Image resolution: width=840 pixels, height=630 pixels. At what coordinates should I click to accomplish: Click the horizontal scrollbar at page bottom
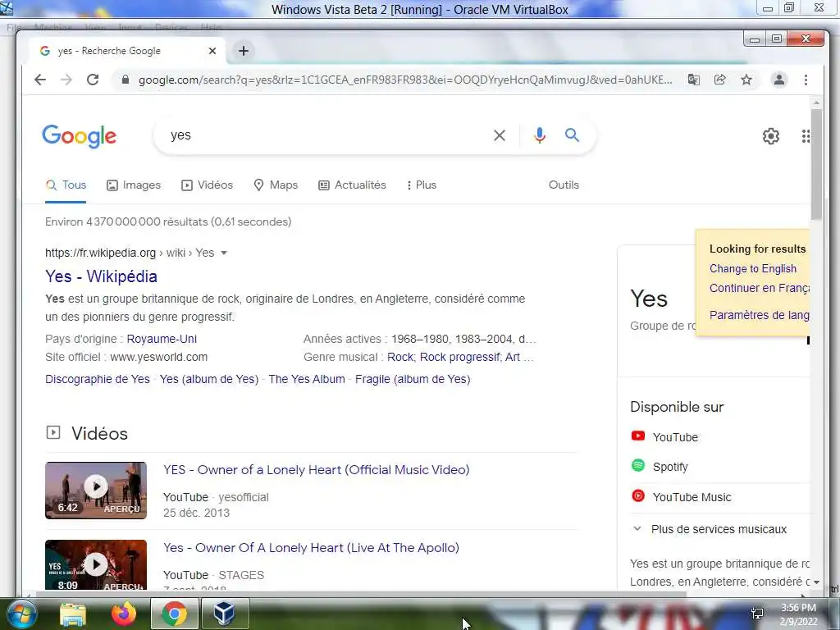(360, 594)
